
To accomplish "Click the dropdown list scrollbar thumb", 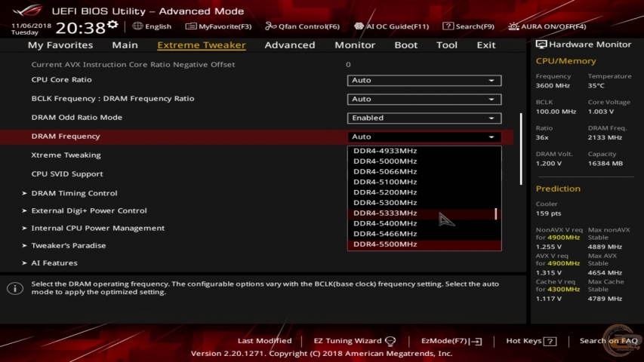I will pos(496,214).
